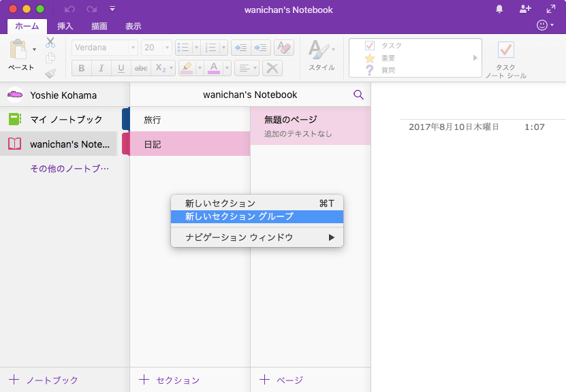Open the スタイル styles button
This screenshot has width=566, height=392.
321,56
